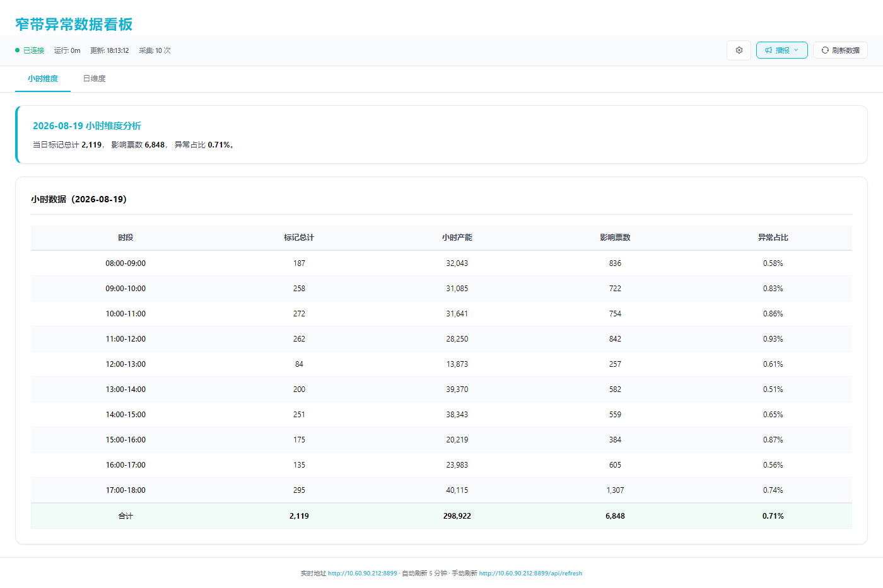Click marked total 187 in 08:00-09:00 row
This screenshot has width=883, height=588.
(x=299, y=263)
